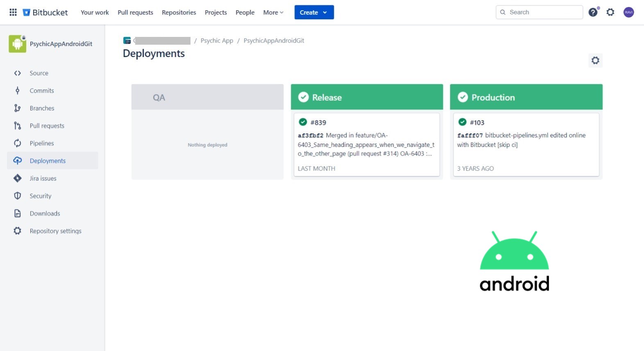Screen dimensions: 644x351
Task: Click the Psychic App breadcrumb link
Action: 217,41
